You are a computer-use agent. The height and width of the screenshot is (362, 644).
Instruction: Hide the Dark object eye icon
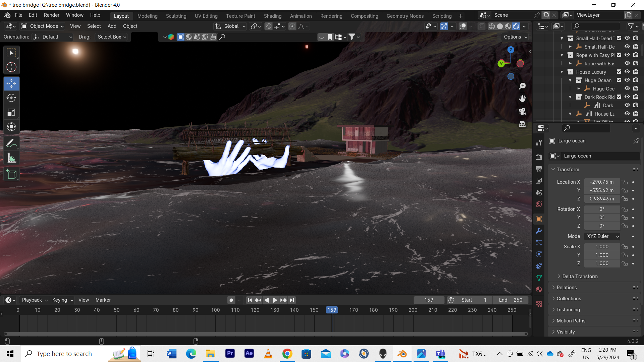(627, 105)
